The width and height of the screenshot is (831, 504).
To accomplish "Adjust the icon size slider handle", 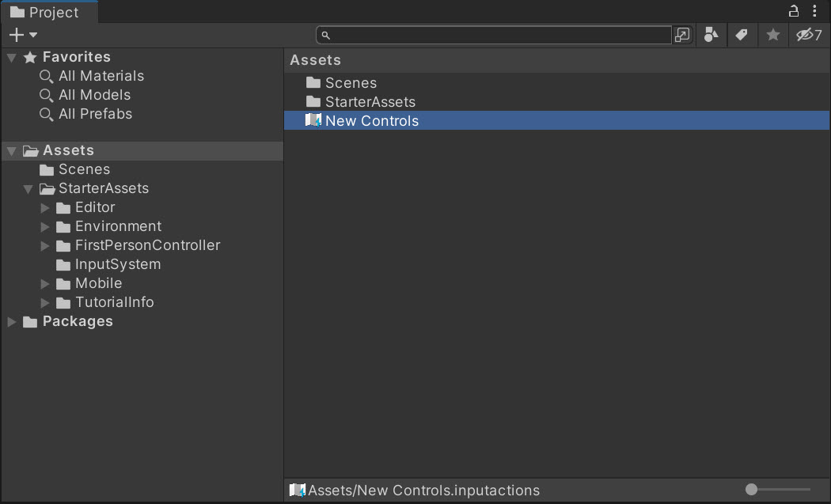I will point(752,490).
